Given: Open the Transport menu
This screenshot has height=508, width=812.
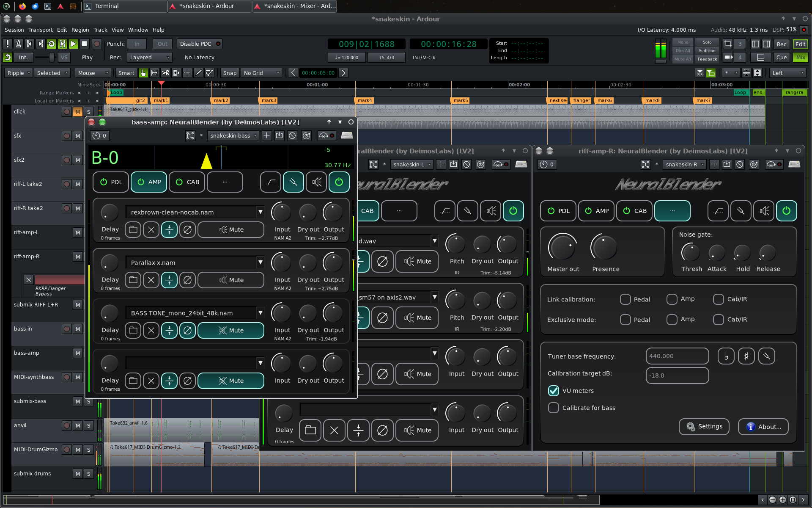Looking at the screenshot, I should click(40, 30).
